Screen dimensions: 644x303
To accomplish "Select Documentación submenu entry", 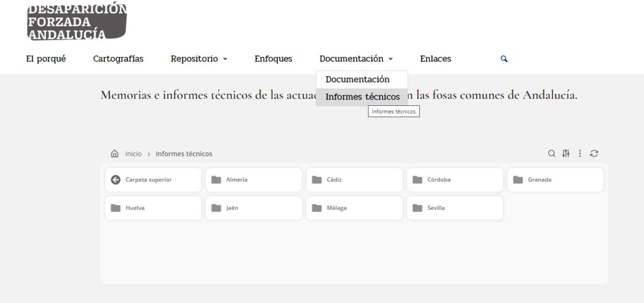I will [x=357, y=80].
